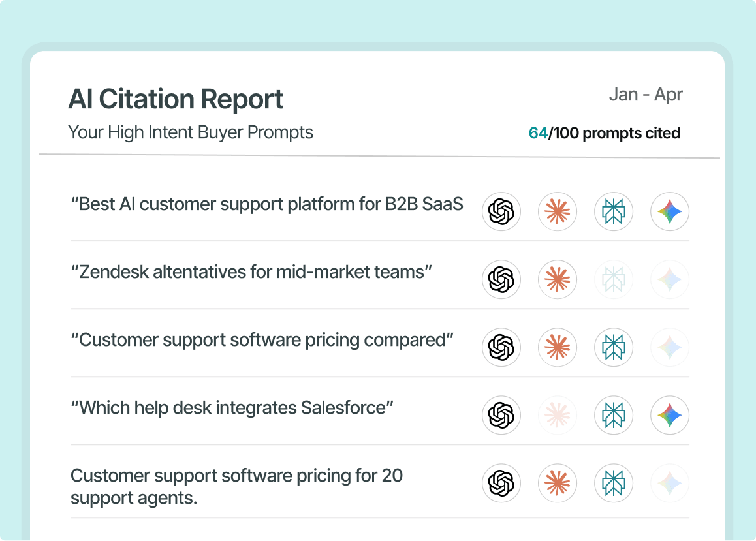Click faded Gemini icon in pricing compared row
756x541 pixels.
(670, 347)
